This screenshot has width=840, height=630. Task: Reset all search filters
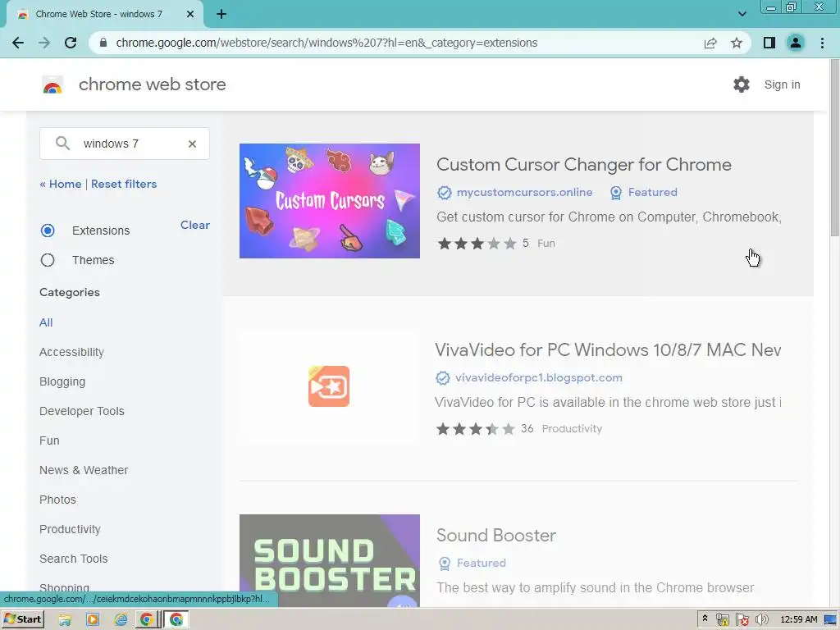point(124,184)
